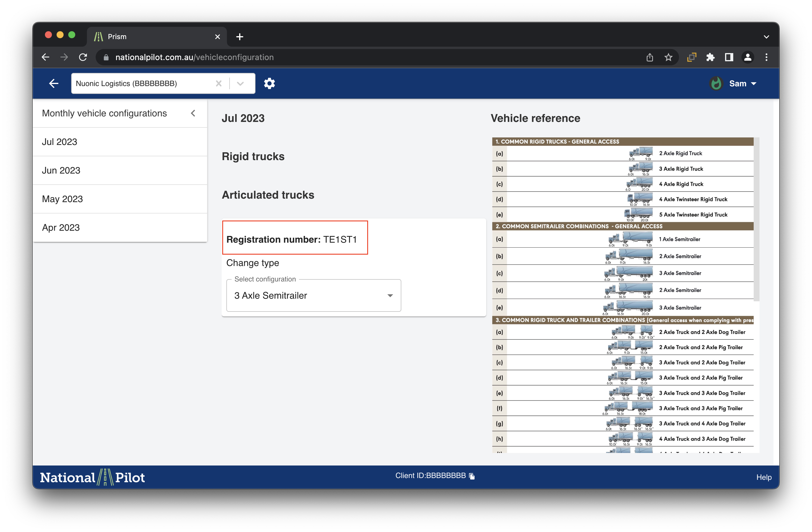Click the National Pilot footer logo
This screenshot has width=812, height=532.
[x=92, y=477]
